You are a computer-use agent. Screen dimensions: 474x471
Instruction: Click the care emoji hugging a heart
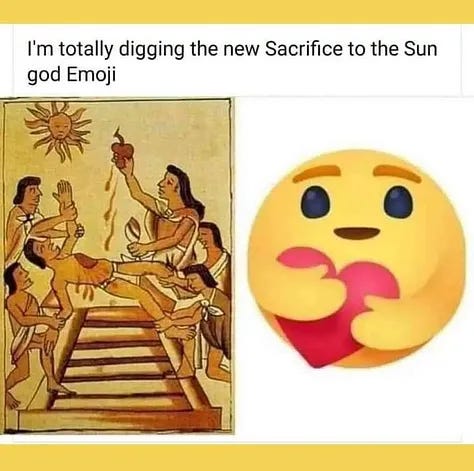pos(357,259)
